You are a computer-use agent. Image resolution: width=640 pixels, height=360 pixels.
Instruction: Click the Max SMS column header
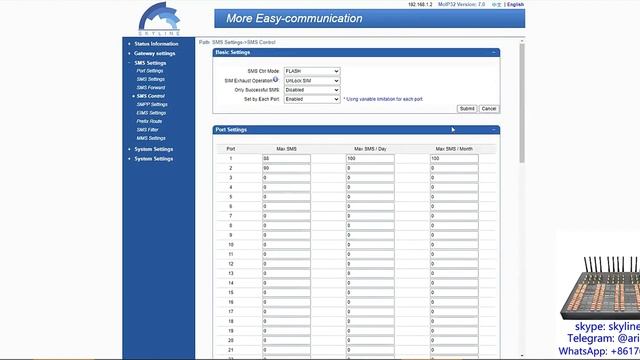point(286,149)
